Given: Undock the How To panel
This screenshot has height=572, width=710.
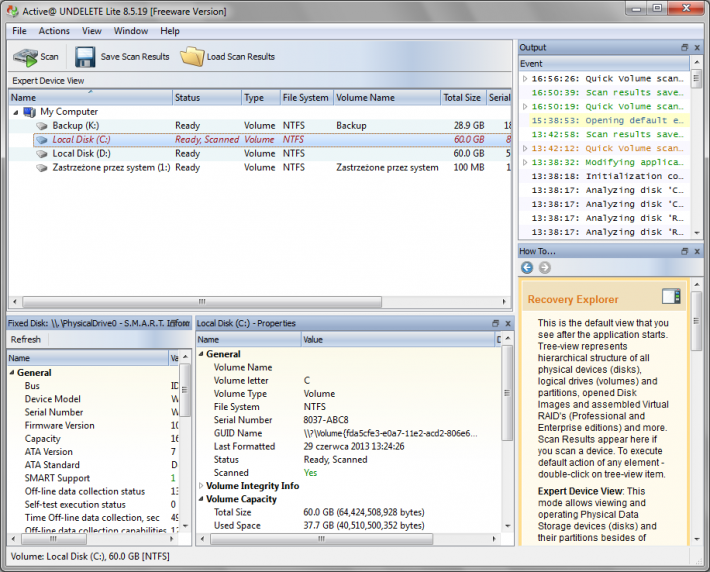Looking at the screenshot, I should 685,251.
